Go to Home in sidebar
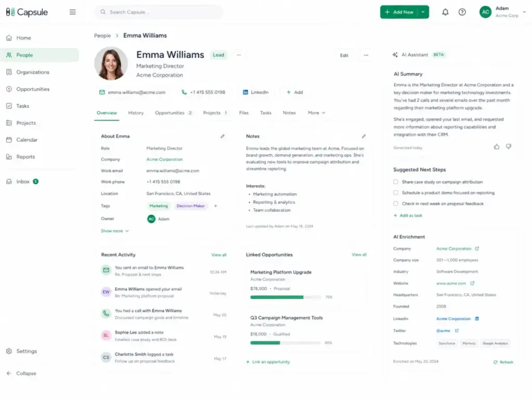Viewport: 532px width, 399px height. coord(39,38)
